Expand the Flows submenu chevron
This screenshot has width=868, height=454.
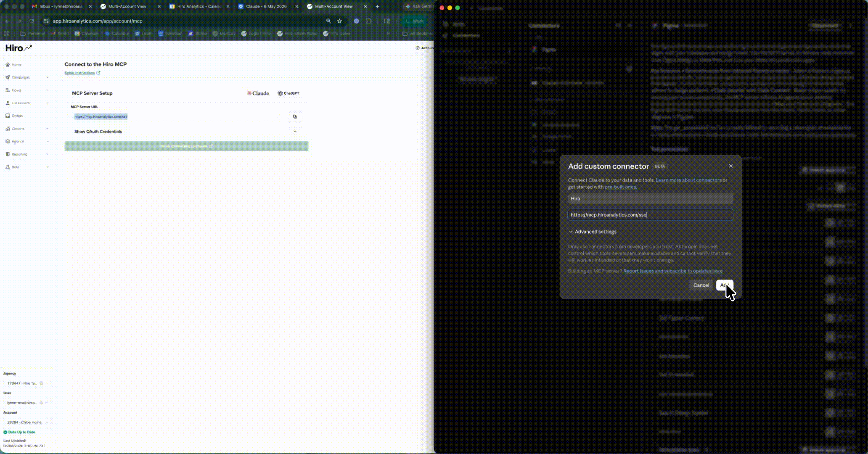tap(47, 90)
